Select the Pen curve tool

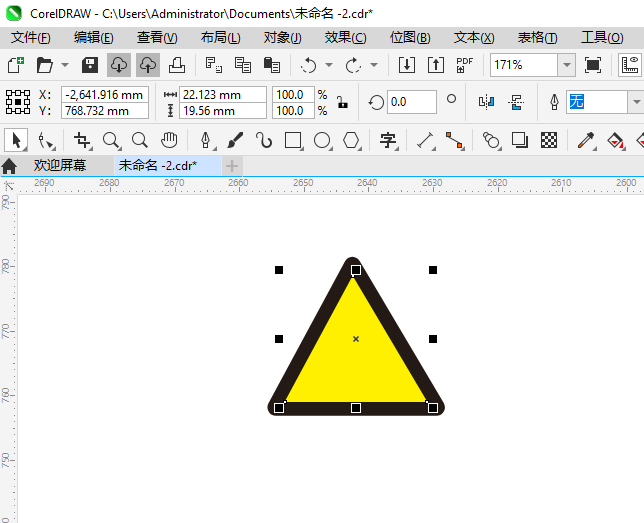(206, 141)
